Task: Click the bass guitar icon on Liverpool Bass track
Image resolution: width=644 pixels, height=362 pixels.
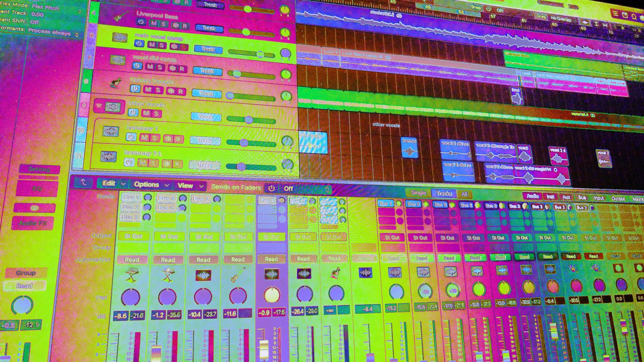Action: click(x=122, y=16)
